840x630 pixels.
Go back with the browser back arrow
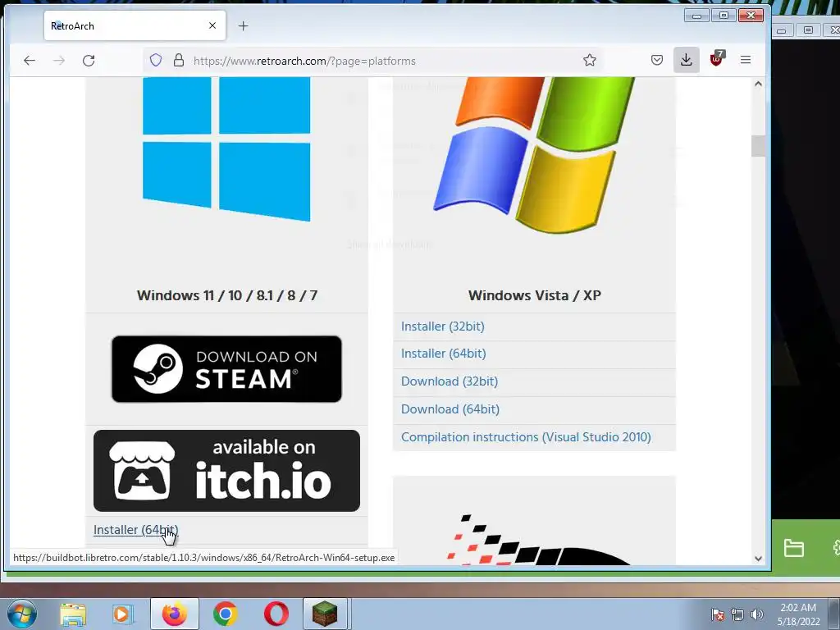coord(30,61)
